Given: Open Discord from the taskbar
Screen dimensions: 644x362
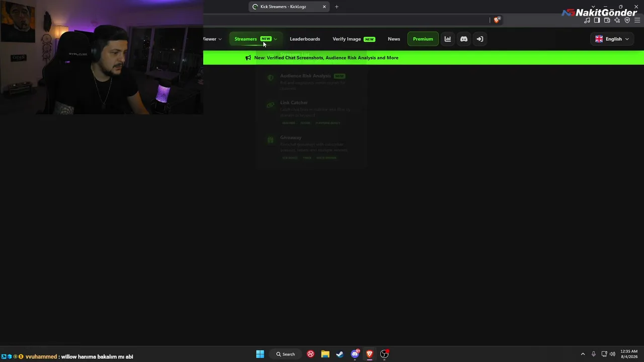Looking at the screenshot, I should point(355,354).
